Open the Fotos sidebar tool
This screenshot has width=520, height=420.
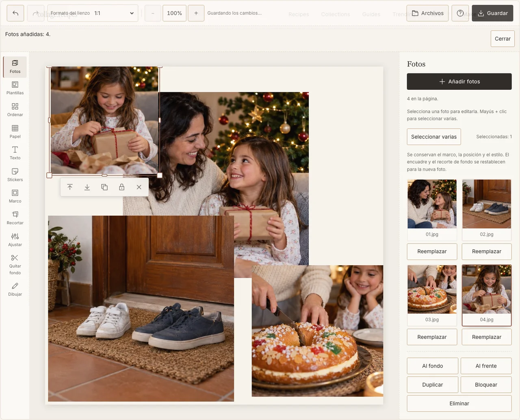coord(15,67)
